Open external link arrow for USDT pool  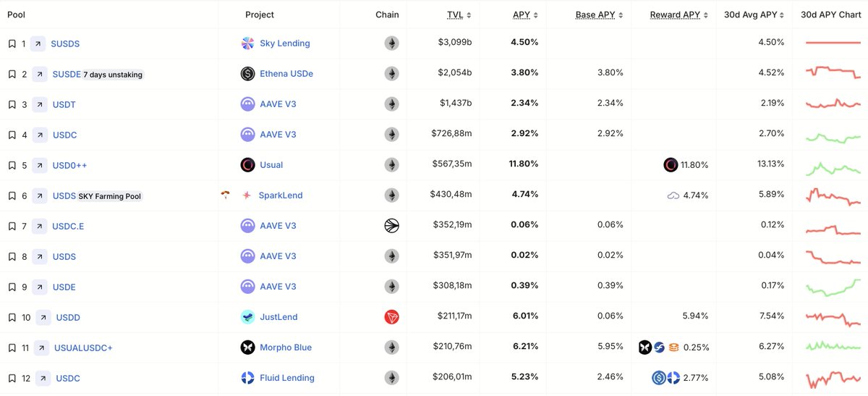click(40, 104)
